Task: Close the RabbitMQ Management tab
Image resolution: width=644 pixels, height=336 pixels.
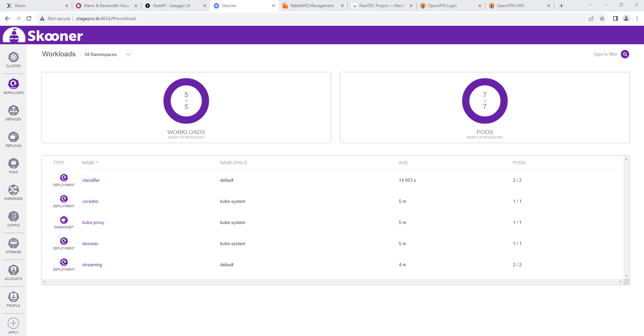Action: click(342, 6)
